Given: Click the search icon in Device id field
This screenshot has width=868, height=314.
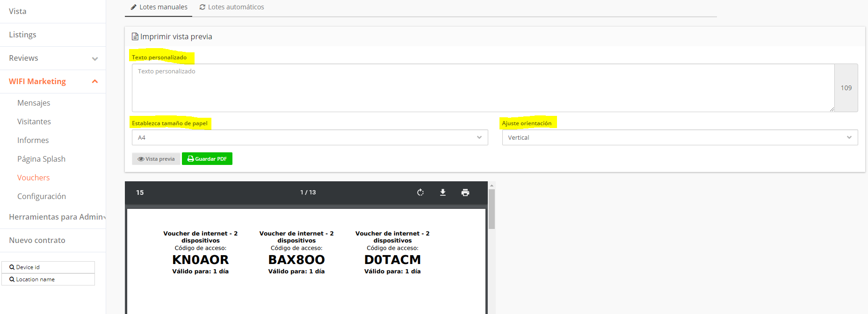Looking at the screenshot, I should 12,267.
